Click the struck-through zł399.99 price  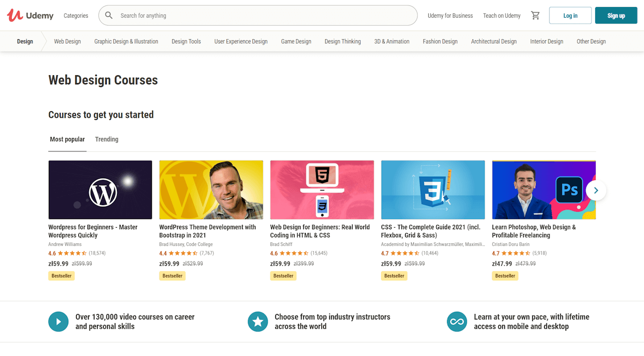click(x=304, y=264)
